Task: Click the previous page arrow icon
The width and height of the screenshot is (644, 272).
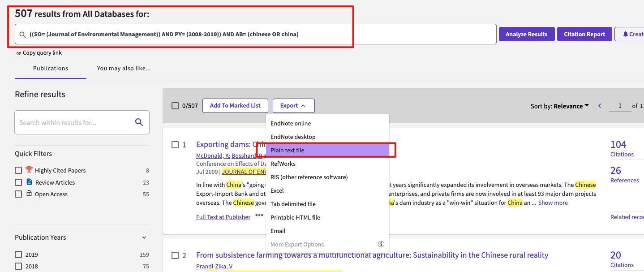Action: (600, 106)
